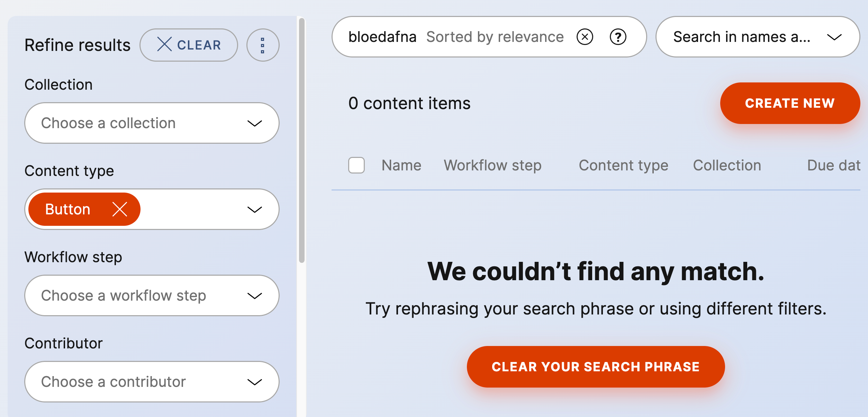Viewport: 868px width, 417px height.
Task: Open the Search in names scope dropdown
Action: pos(757,37)
